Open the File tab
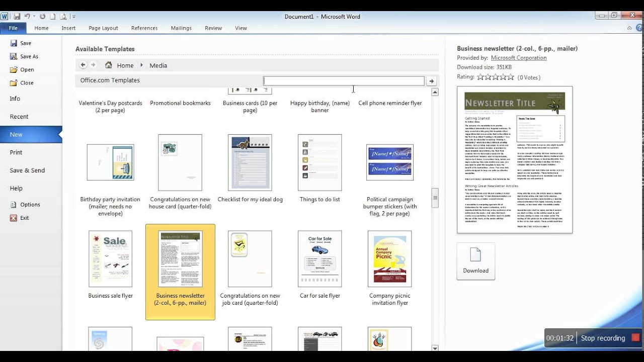 13,28
